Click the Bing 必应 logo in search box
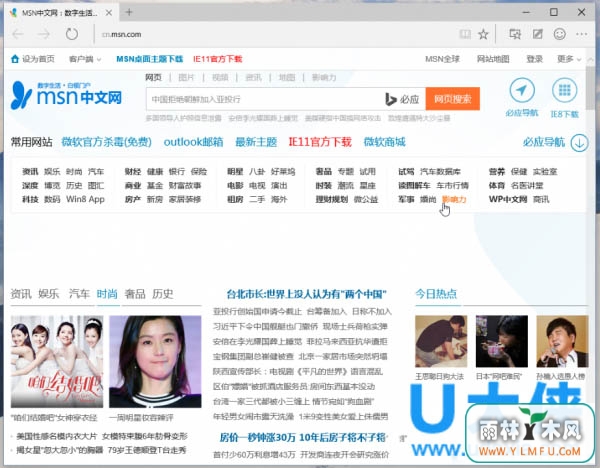 coord(402,99)
